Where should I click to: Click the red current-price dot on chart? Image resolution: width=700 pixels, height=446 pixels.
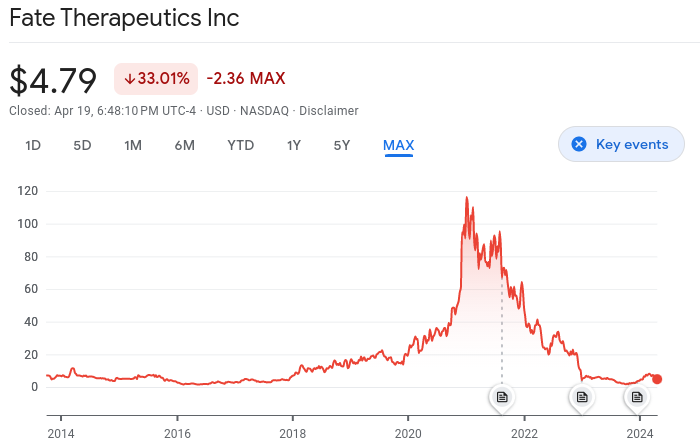656,379
